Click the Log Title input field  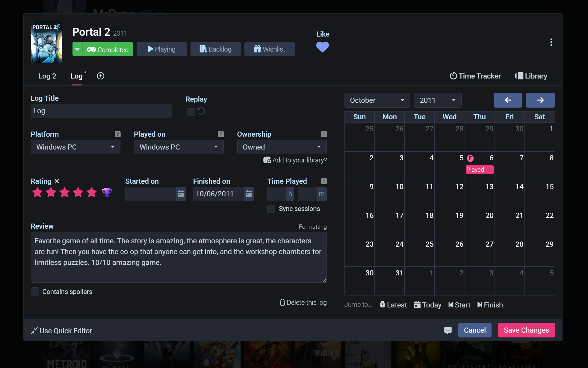coord(101,111)
